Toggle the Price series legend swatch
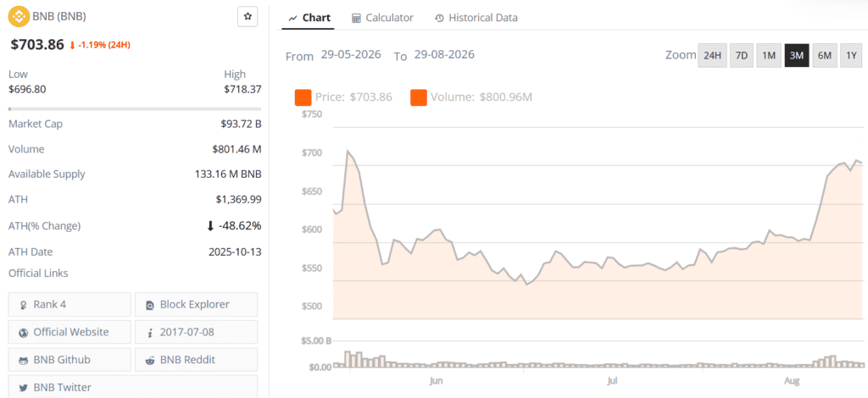Image resolution: width=868 pixels, height=398 pixels. pyautogui.click(x=303, y=97)
